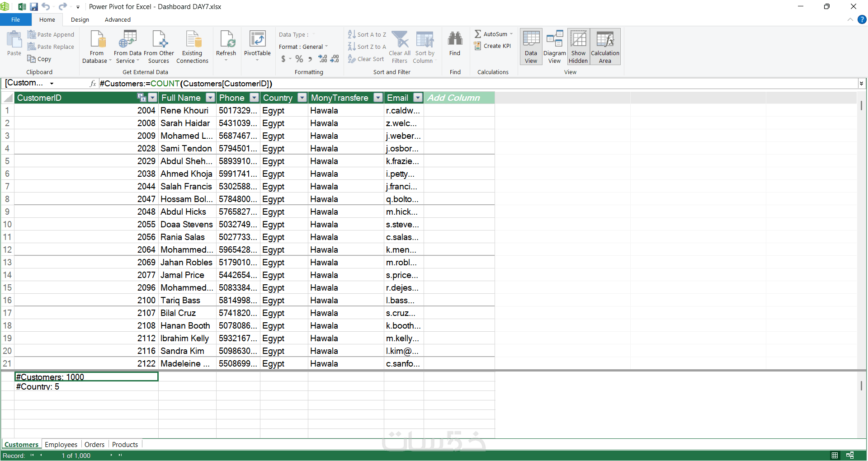Click Paste Replace

click(51, 47)
